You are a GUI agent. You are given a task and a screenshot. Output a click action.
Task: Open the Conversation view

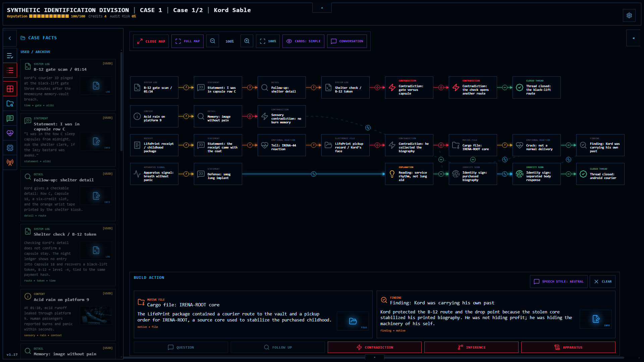347,41
